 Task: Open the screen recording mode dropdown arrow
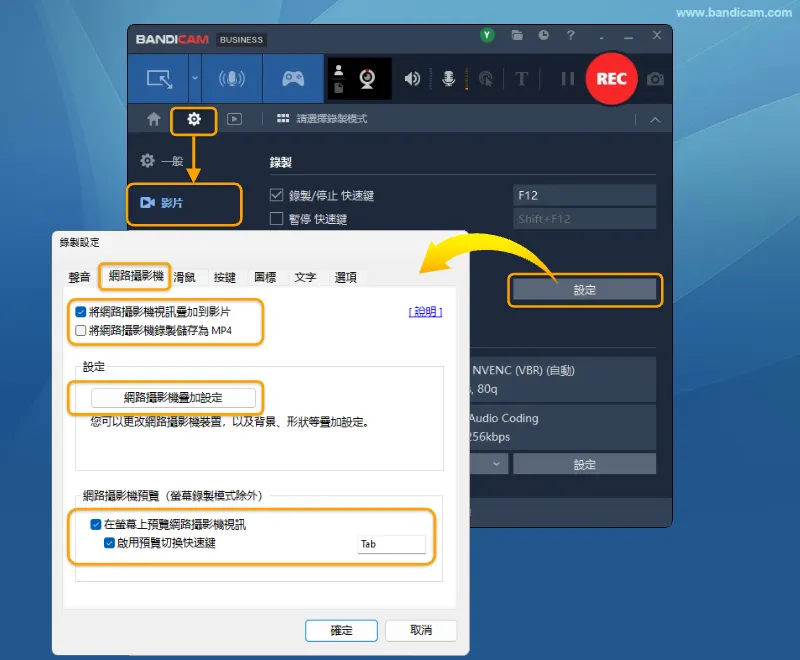coord(195,79)
